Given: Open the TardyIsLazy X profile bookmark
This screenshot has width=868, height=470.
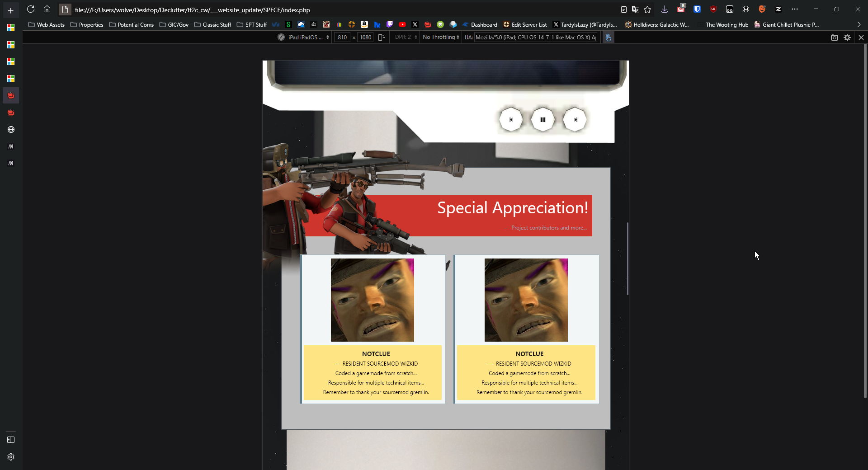Looking at the screenshot, I should (x=585, y=25).
